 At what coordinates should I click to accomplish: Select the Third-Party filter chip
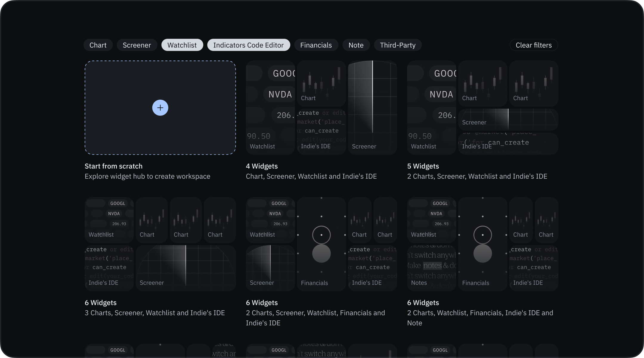tap(397, 45)
